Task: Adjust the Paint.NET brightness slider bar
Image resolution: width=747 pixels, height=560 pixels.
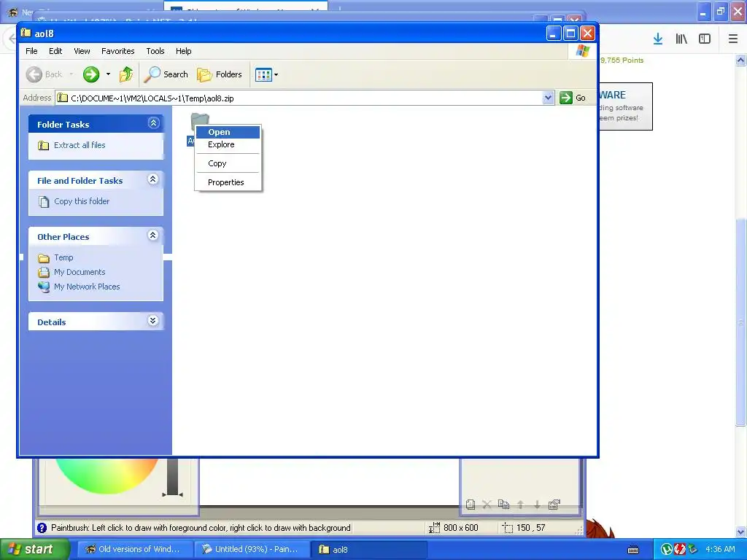Action: click(x=172, y=477)
